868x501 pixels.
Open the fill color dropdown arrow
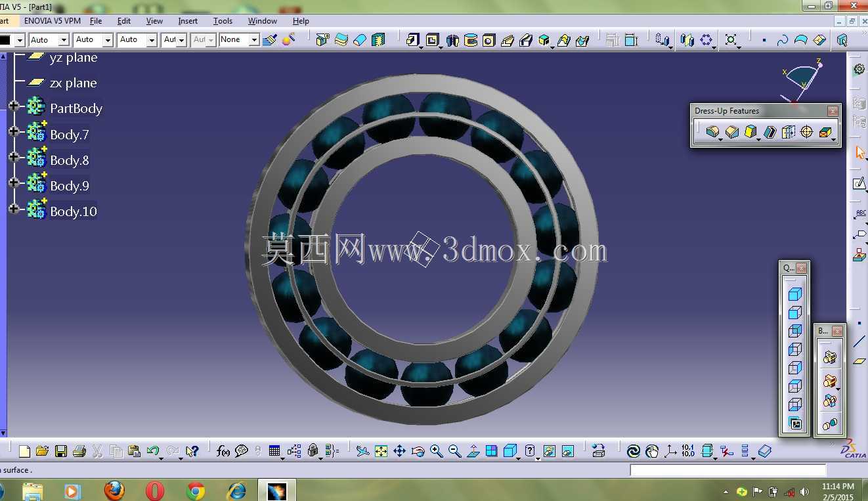coord(20,40)
